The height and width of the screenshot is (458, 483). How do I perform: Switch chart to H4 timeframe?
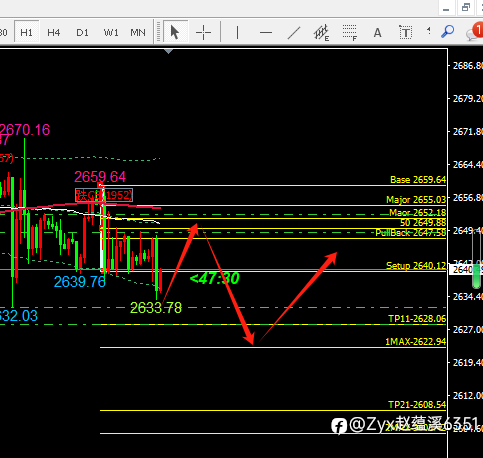[54, 32]
